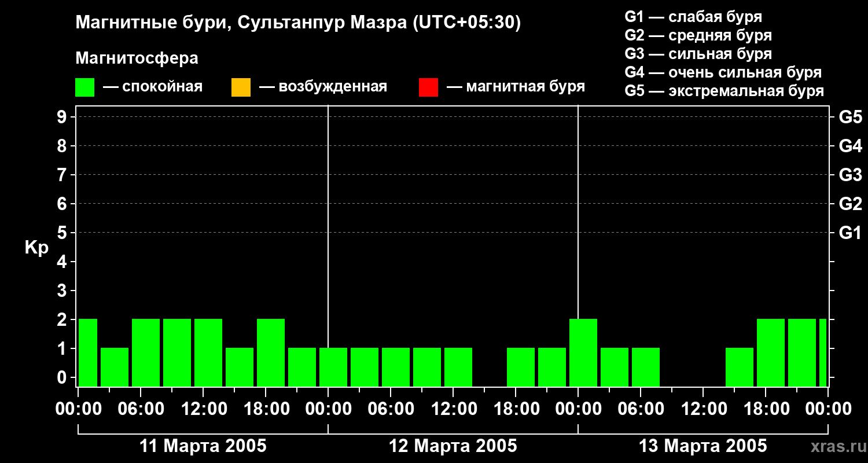
Task: Click the 'G1 — слабая буря' description
Action: coord(693,17)
